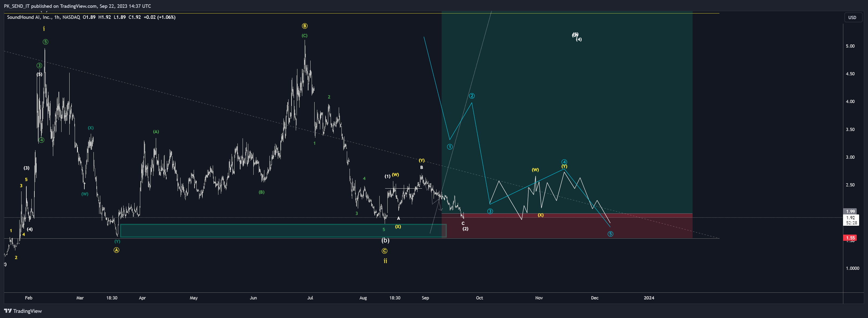
Task: Select the green (A) wave label
Action: (156, 132)
